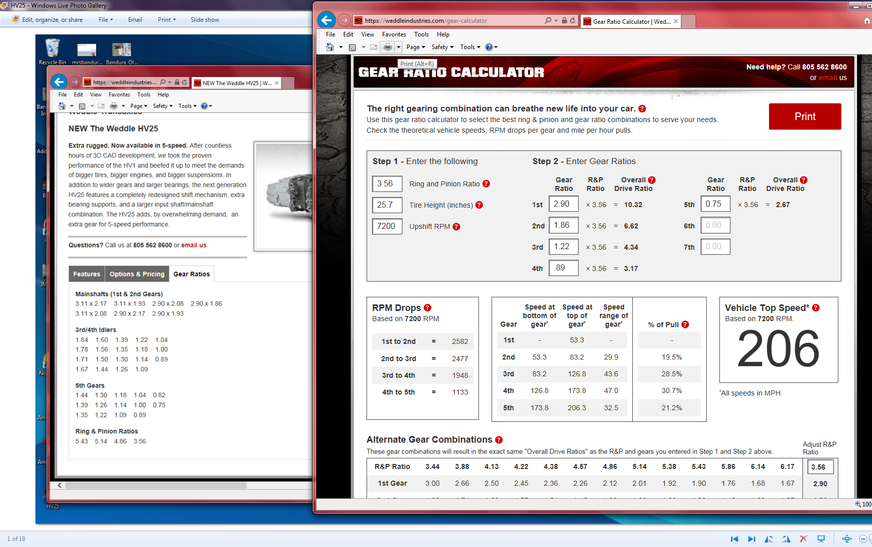Click the red Print button
Screen dimensions: 872x547
[805, 116]
